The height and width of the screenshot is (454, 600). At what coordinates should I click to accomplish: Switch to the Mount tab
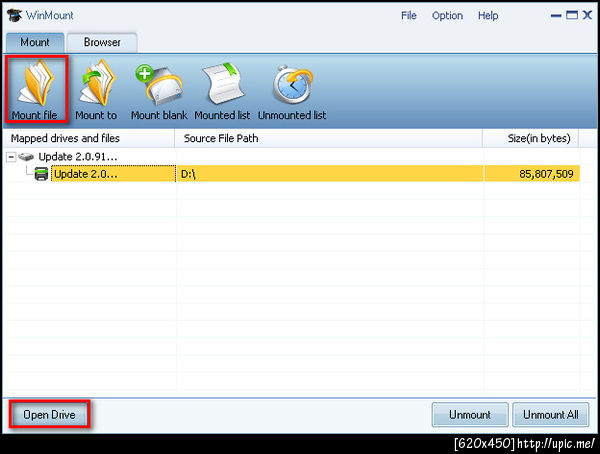[x=35, y=42]
